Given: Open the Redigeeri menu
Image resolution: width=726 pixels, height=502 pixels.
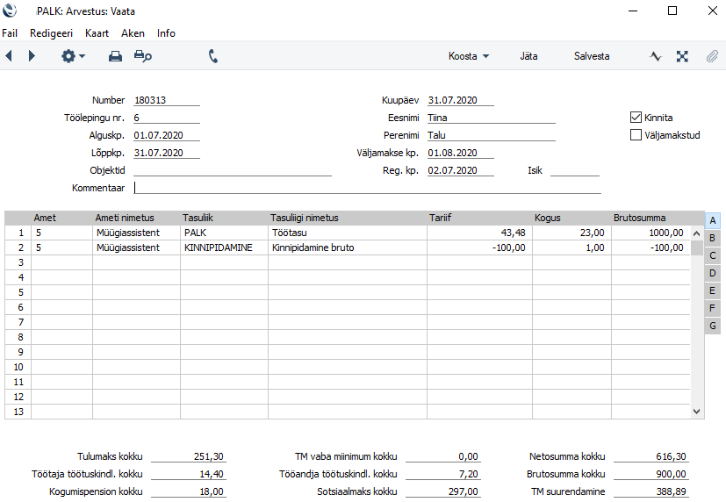Looking at the screenshot, I should [x=51, y=33].
